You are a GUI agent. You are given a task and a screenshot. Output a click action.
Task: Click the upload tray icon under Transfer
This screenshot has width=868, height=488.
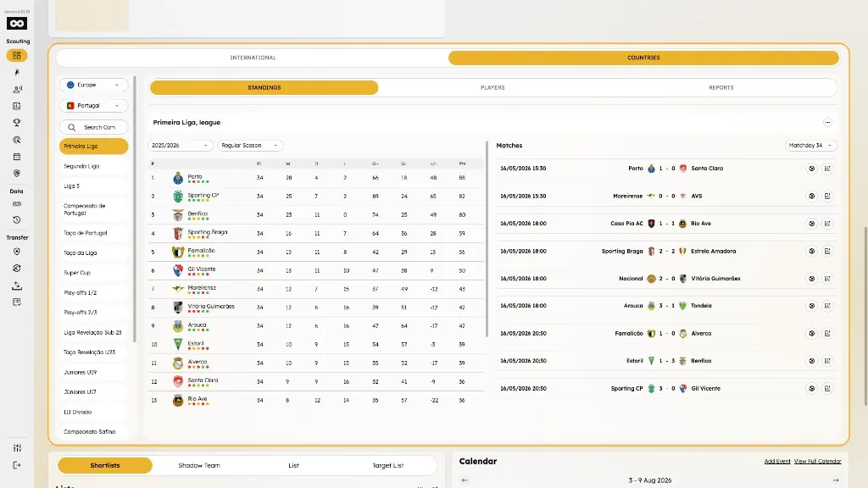coord(17,286)
